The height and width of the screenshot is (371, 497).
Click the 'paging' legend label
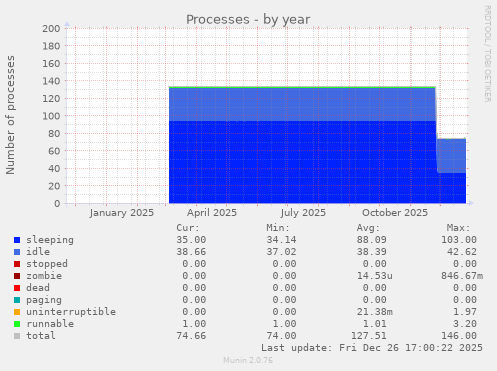(44, 300)
